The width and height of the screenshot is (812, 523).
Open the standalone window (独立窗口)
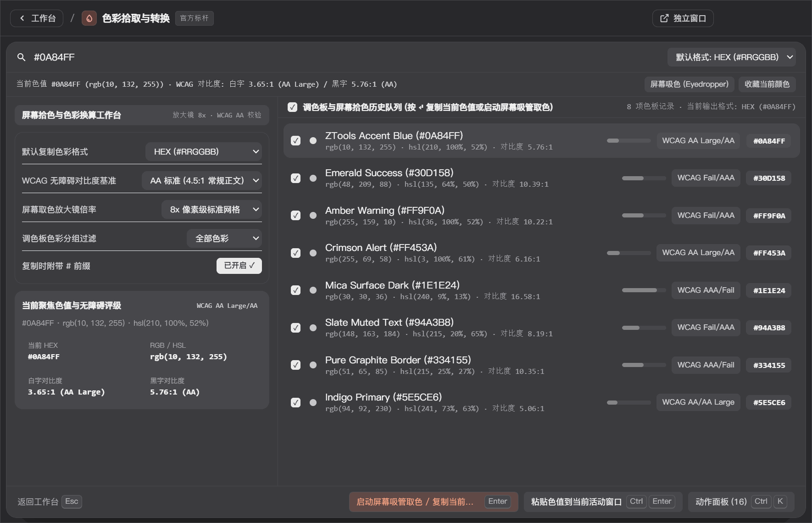(x=683, y=18)
